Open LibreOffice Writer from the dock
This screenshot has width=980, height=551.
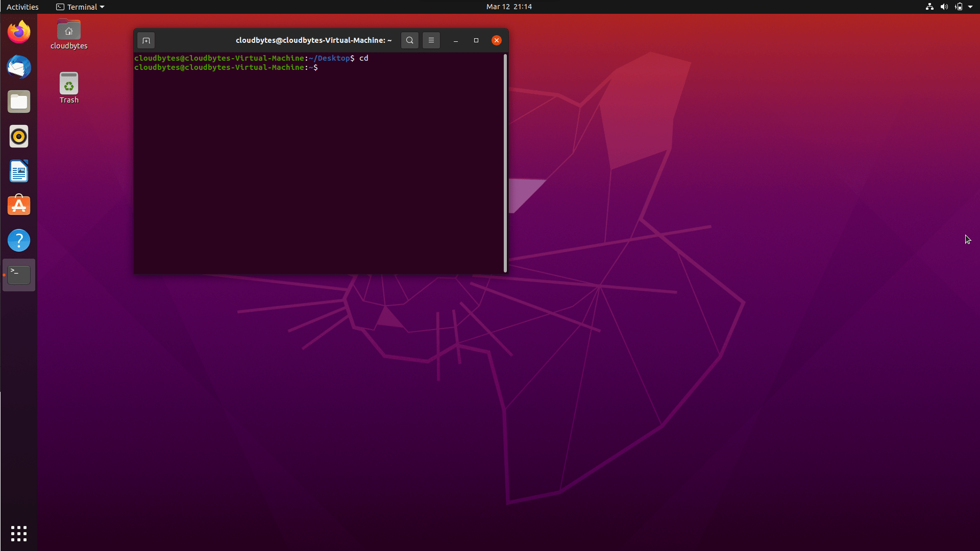click(x=18, y=171)
